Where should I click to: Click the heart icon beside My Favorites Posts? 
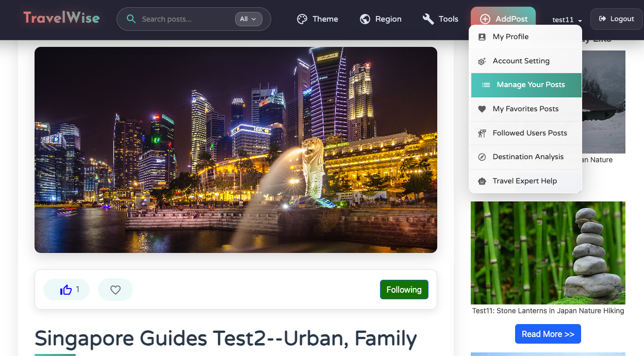click(x=482, y=109)
